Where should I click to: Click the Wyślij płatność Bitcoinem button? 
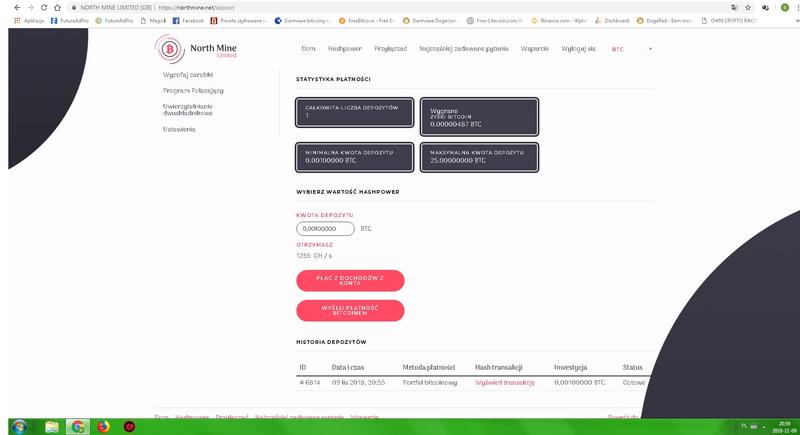350,311
